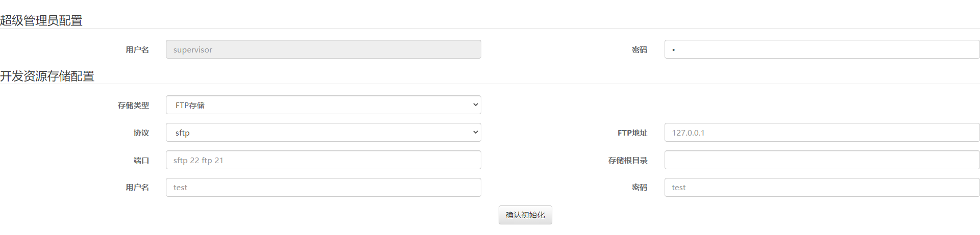The image size is (980, 235).
Task: Click the 确认初始化 button
Action: coord(525,215)
